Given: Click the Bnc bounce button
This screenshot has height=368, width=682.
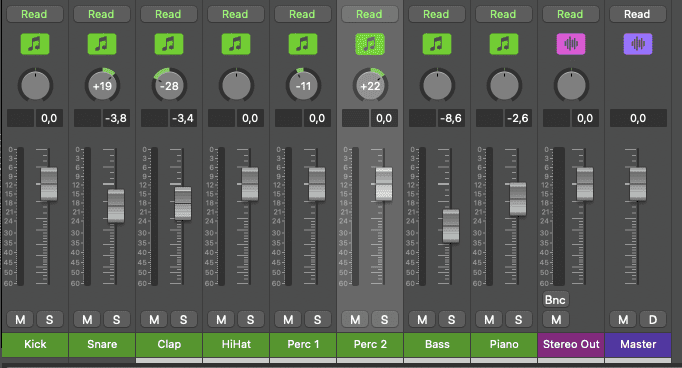Looking at the screenshot, I should 556,300.
